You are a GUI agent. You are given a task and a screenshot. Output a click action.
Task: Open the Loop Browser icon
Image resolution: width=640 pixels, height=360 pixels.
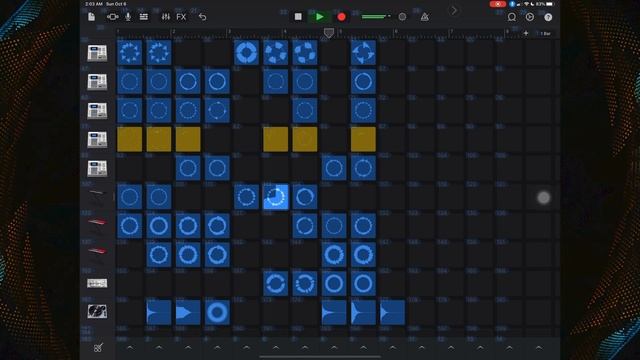click(x=511, y=17)
